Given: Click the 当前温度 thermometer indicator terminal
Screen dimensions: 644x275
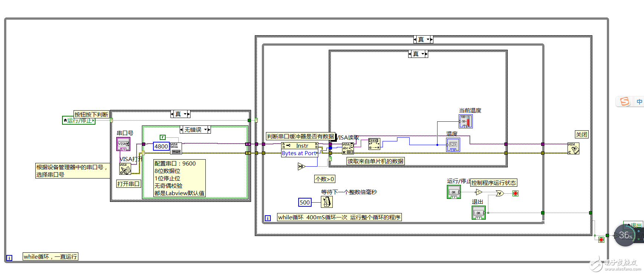Looking at the screenshot, I should [x=466, y=121].
